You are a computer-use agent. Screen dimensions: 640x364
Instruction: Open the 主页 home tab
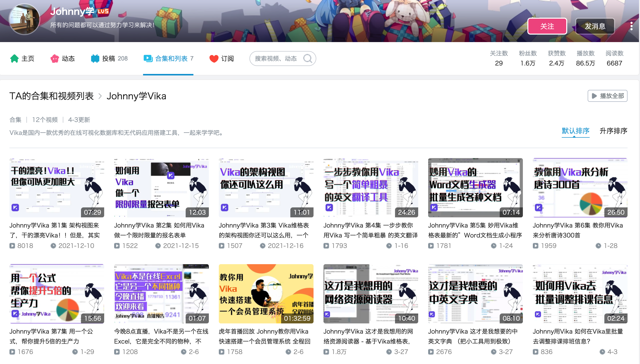pos(22,59)
